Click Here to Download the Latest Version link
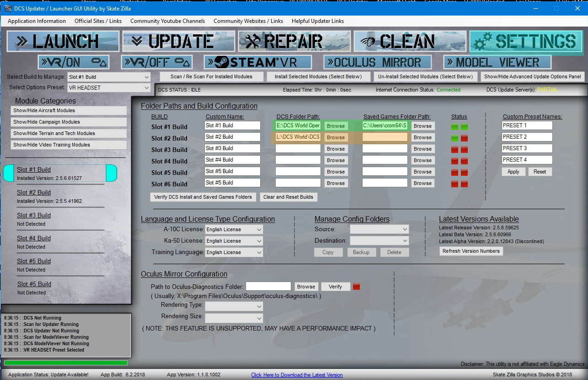This screenshot has height=380, width=588. 297,375
